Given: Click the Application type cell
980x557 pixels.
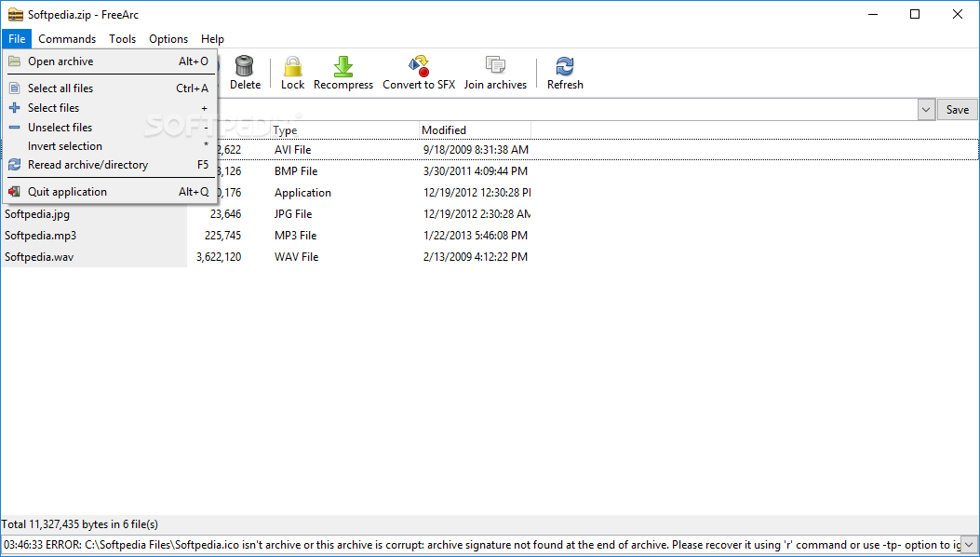Looking at the screenshot, I should pyautogui.click(x=302, y=193).
